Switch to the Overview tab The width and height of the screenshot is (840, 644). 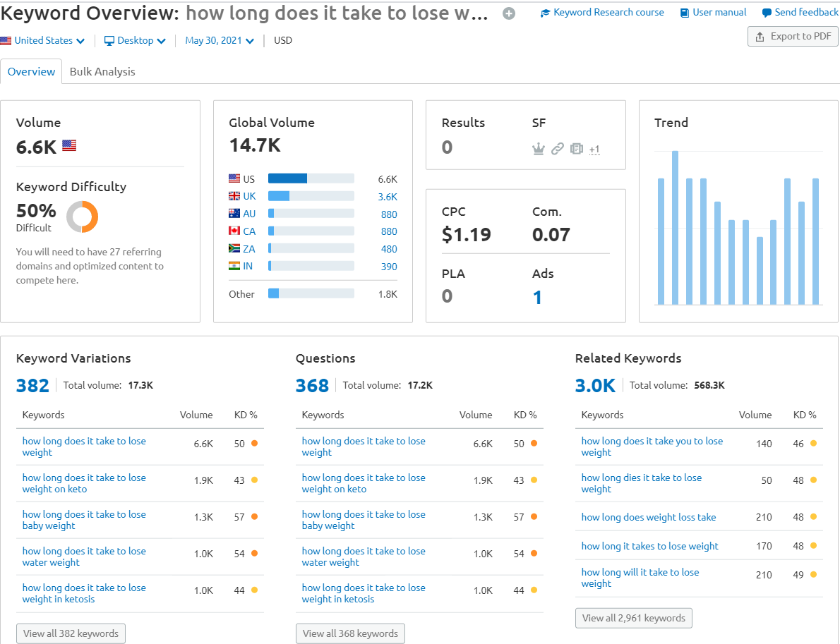(x=31, y=72)
